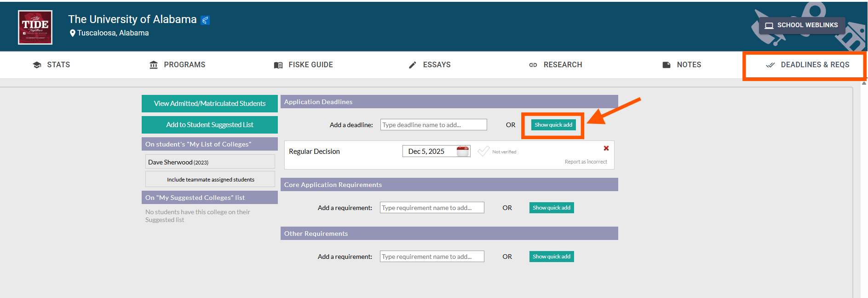Viewport: 868px width, 298px height.
Task: Show quick add for Core Application Requirements
Action: point(552,208)
